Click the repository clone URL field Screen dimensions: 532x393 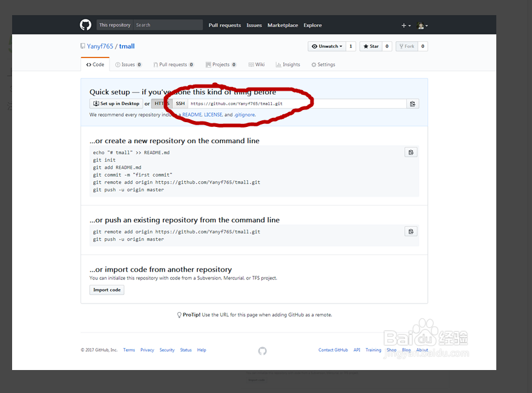[297, 104]
